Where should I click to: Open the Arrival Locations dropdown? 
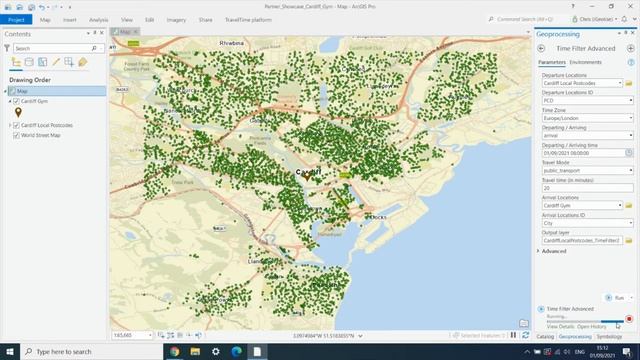click(x=620, y=205)
